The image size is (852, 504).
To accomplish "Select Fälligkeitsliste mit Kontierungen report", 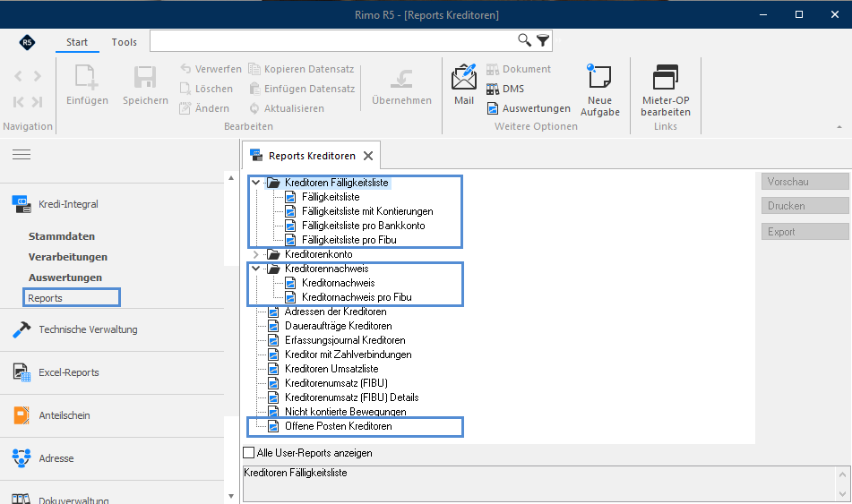I will click(x=367, y=211).
